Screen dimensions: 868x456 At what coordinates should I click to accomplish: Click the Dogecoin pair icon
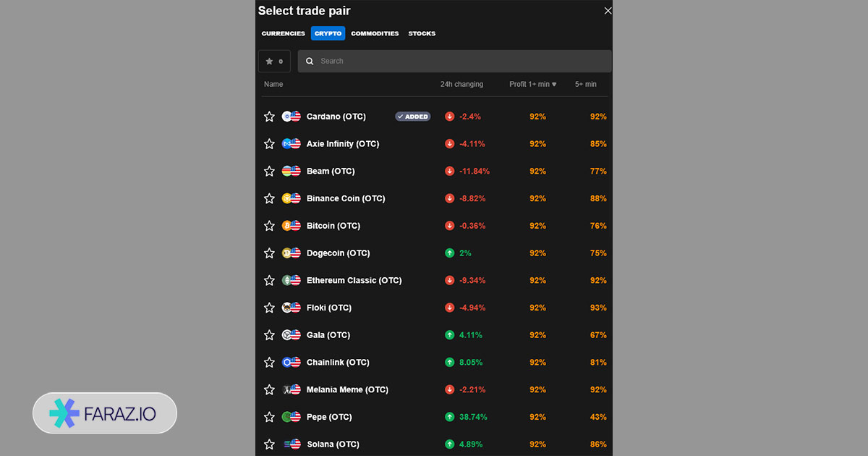tap(291, 253)
